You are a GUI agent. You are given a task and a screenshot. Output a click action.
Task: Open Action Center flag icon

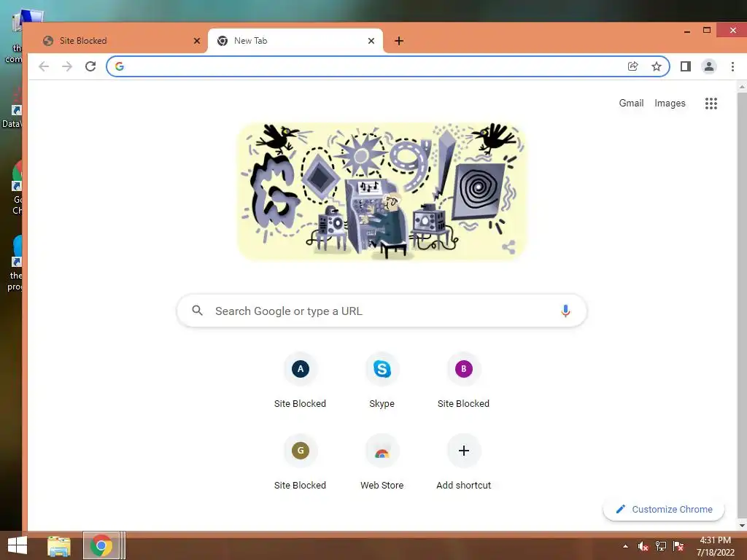click(x=678, y=546)
